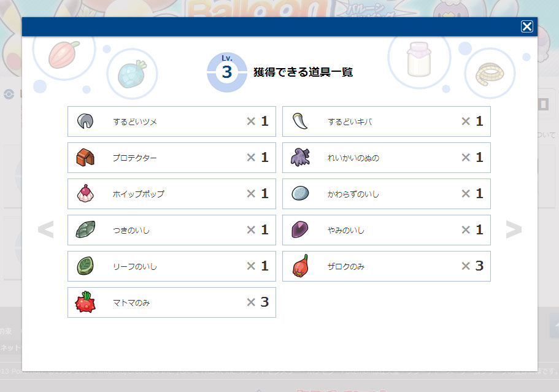Select the リーフのいし item name
Screen dimensions: 559x392
pyautogui.click(x=135, y=267)
